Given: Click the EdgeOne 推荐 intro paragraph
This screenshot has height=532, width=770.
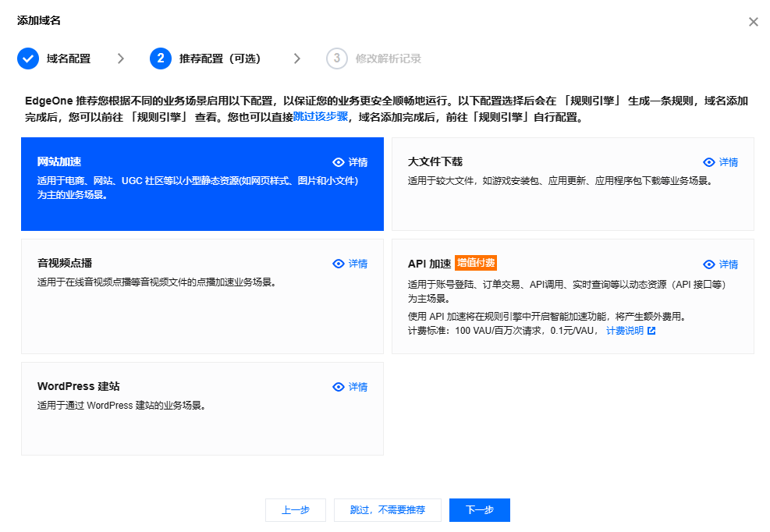Looking at the screenshot, I should coord(386,108).
